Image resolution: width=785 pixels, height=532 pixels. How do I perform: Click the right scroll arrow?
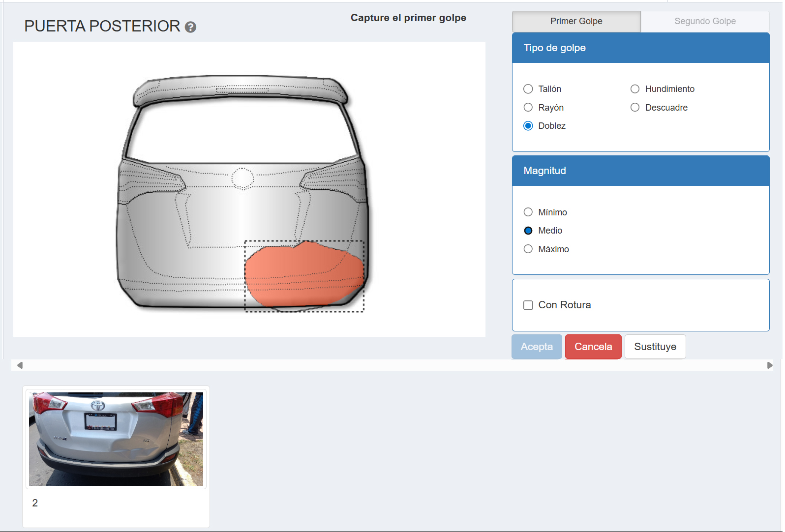coord(769,365)
